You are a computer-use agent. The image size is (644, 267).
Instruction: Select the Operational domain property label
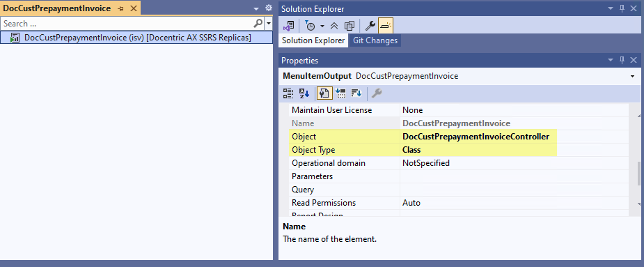328,163
